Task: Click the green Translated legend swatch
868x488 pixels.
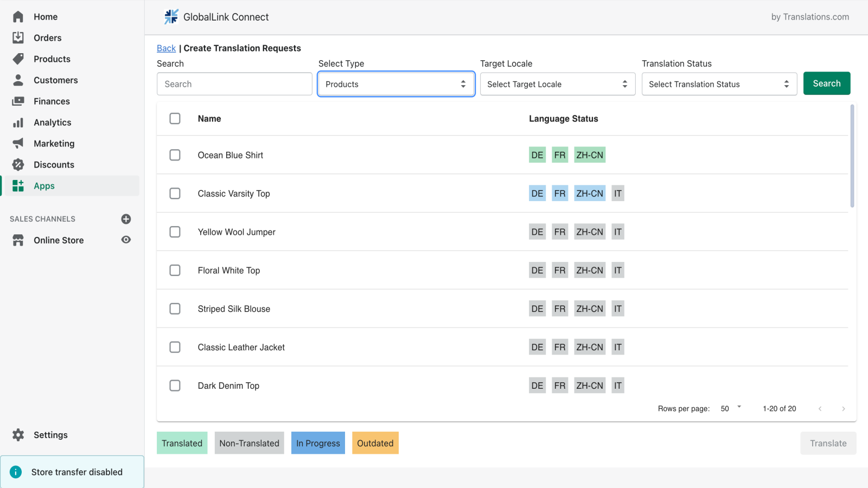Action: 182,443
